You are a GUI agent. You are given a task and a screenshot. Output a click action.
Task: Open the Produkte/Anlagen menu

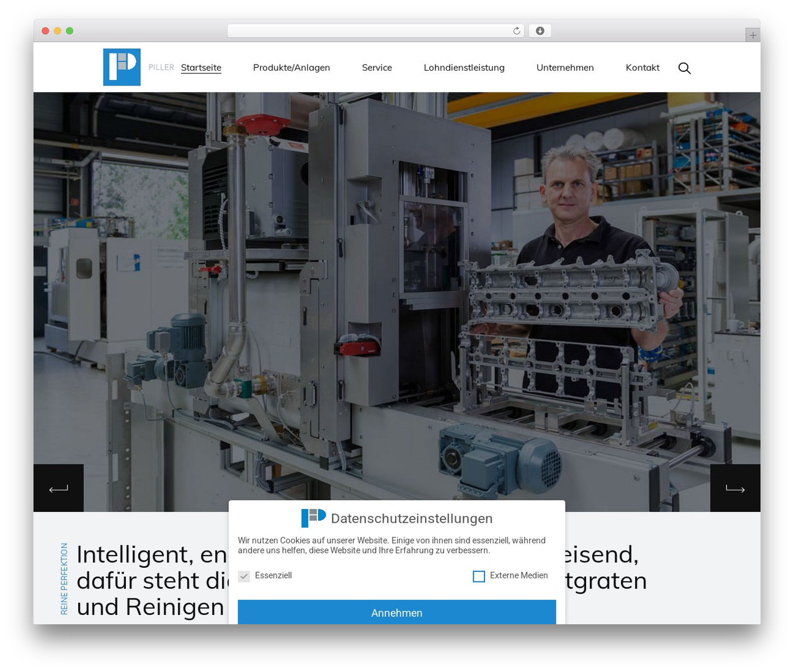(x=292, y=68)
